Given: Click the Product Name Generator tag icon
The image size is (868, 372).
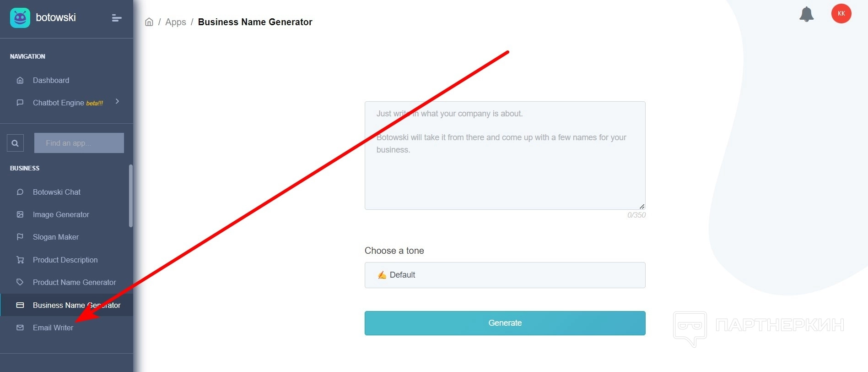Looking at the screenshot, I should tap(20, 282).
